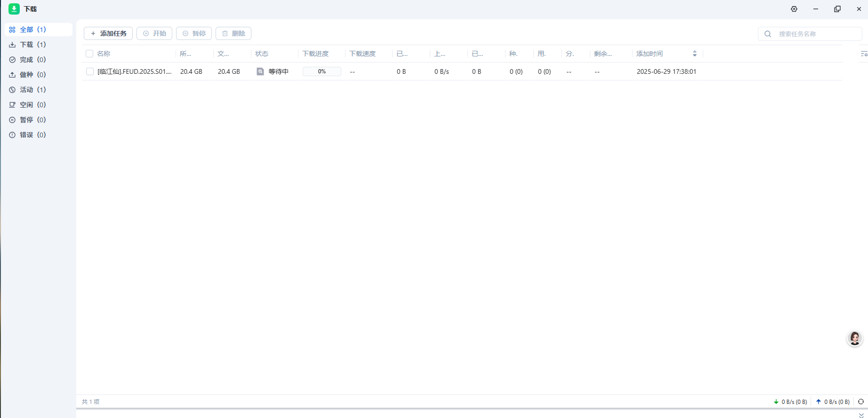Click the 用. column header
Image resolution: width=868 pixels, height=418 pixels.
tap(542, 54)
